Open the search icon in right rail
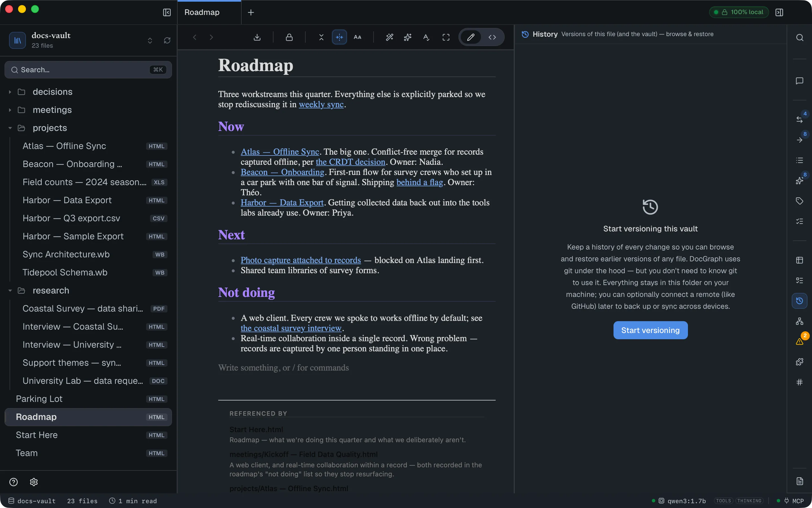Viewport: 812px width, 508px height. click(x=800, y=38)
